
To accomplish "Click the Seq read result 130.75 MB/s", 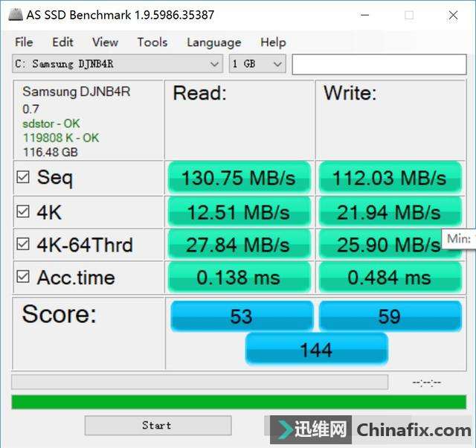I will click(239, 178).
